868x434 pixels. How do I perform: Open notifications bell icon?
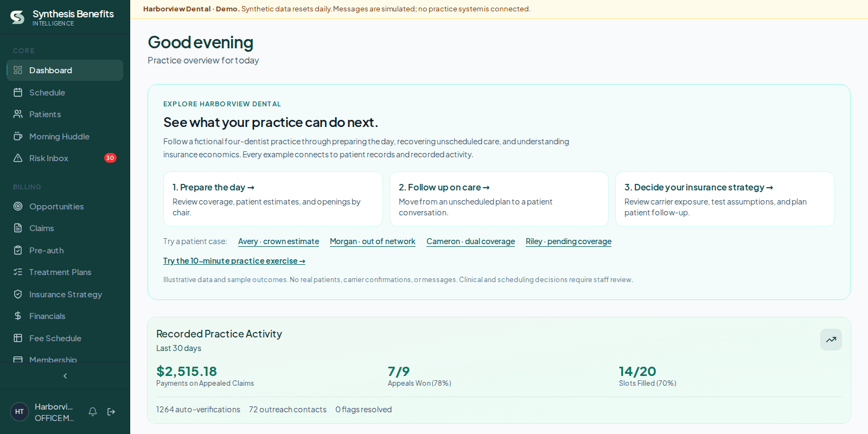tap(93, 412)
